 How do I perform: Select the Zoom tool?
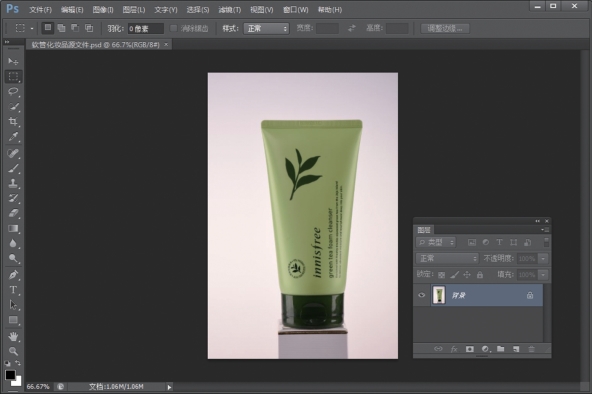point(13,351)
